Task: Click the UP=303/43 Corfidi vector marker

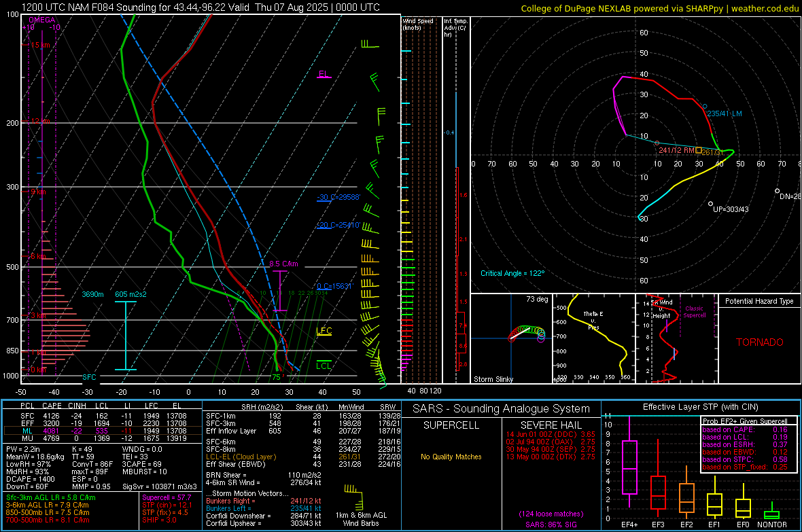Action: [x=710, y=204]
